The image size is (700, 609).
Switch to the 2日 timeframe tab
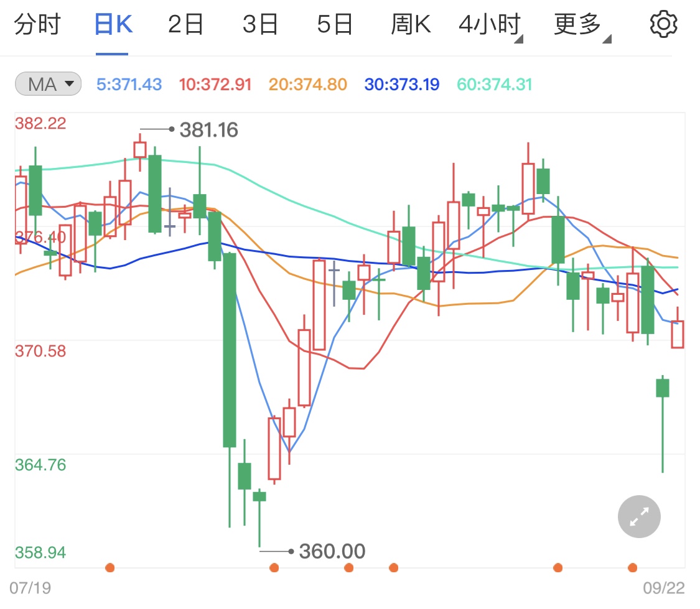tap(185, 24)
